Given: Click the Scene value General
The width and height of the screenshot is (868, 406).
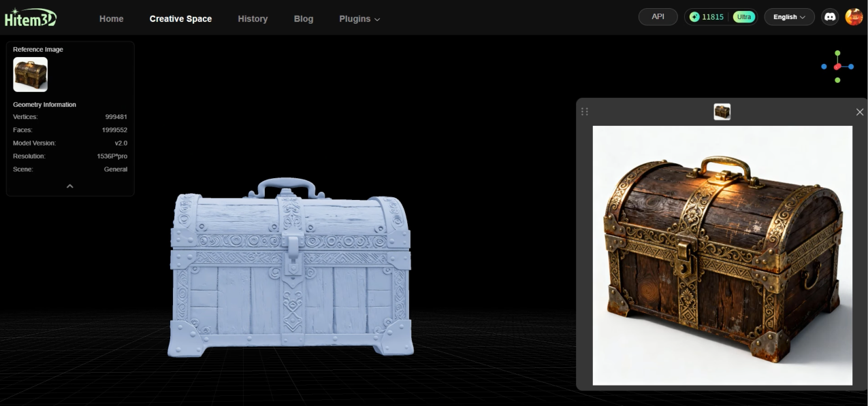Looking at the screenshot, I should pos(116,169).
